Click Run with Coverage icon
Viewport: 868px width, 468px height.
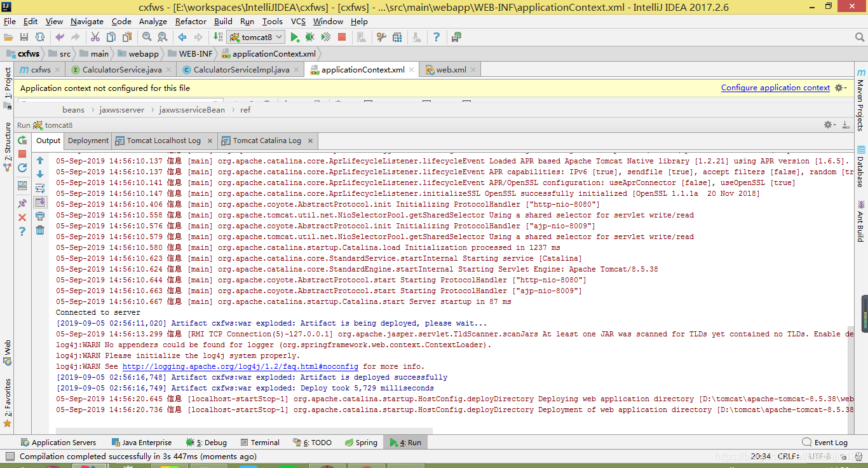326,38
